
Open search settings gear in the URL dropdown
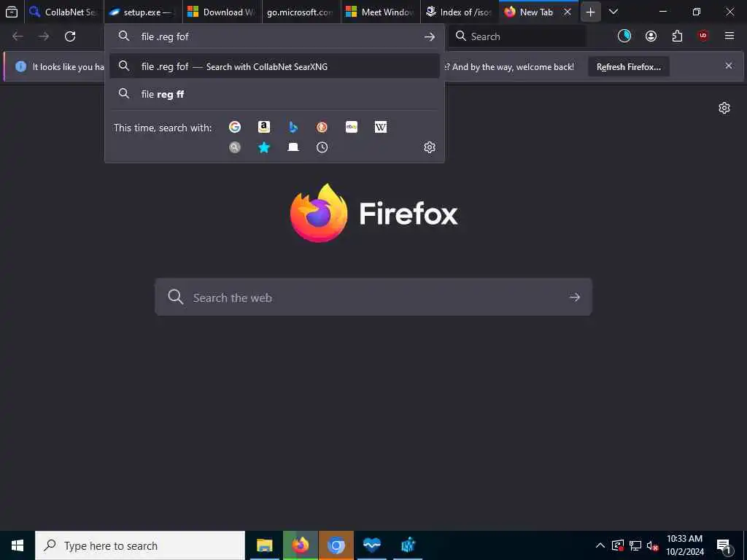tap(430, 147)
